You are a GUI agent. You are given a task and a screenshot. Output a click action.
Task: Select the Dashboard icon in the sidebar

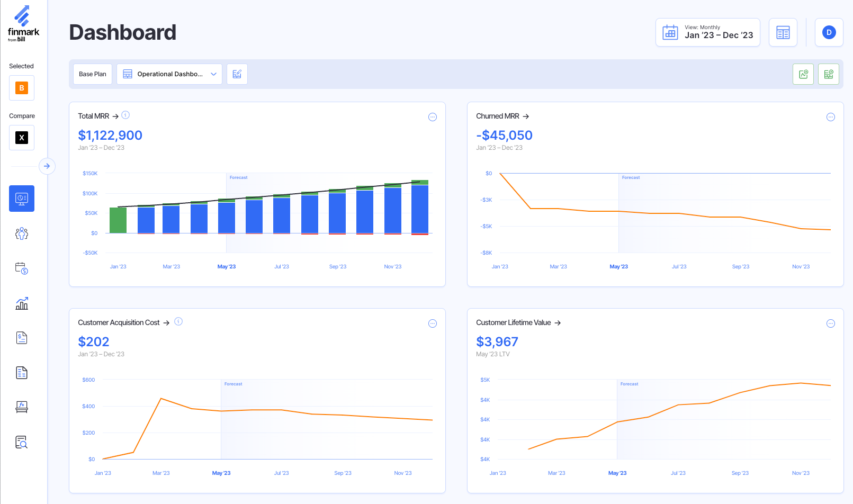pyautogui.click(x=21, y=199)
